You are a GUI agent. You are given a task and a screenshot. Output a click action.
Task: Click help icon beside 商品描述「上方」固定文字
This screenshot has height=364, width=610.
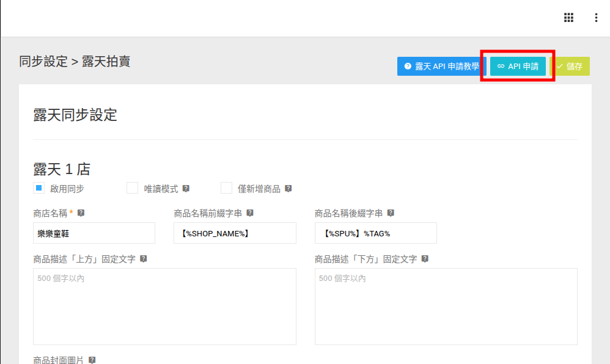[143, 259]
